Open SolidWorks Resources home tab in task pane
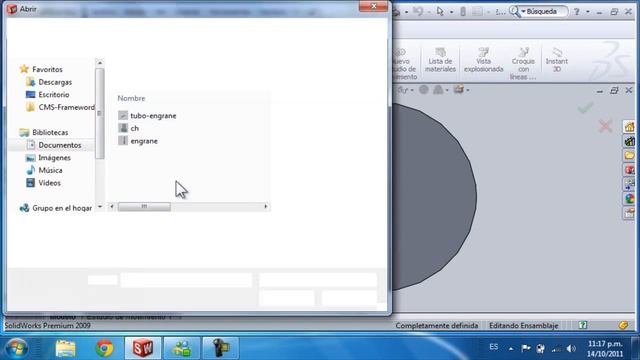The height and width of the screenshot is (360, 640). tap(629, 127)
